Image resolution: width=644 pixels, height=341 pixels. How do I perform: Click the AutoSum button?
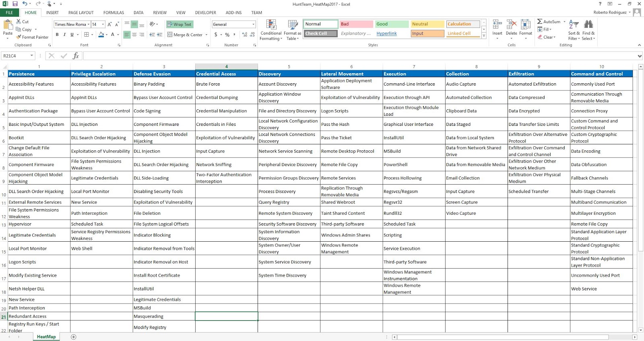[x=549, y=22]
